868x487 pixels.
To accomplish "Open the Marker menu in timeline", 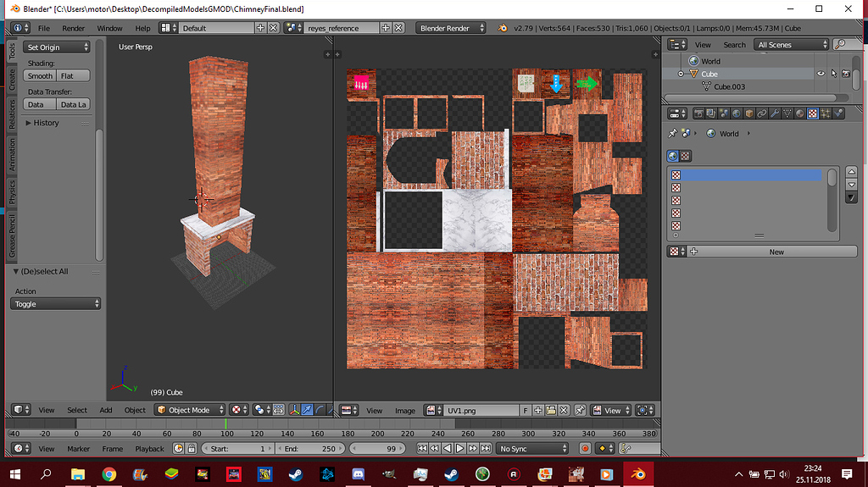I will pos(78,449).
